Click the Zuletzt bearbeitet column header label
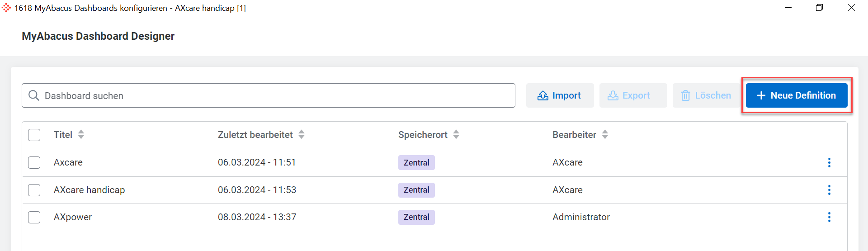The width and height of the screenshot is (868, 251). (x=255, y=135)
